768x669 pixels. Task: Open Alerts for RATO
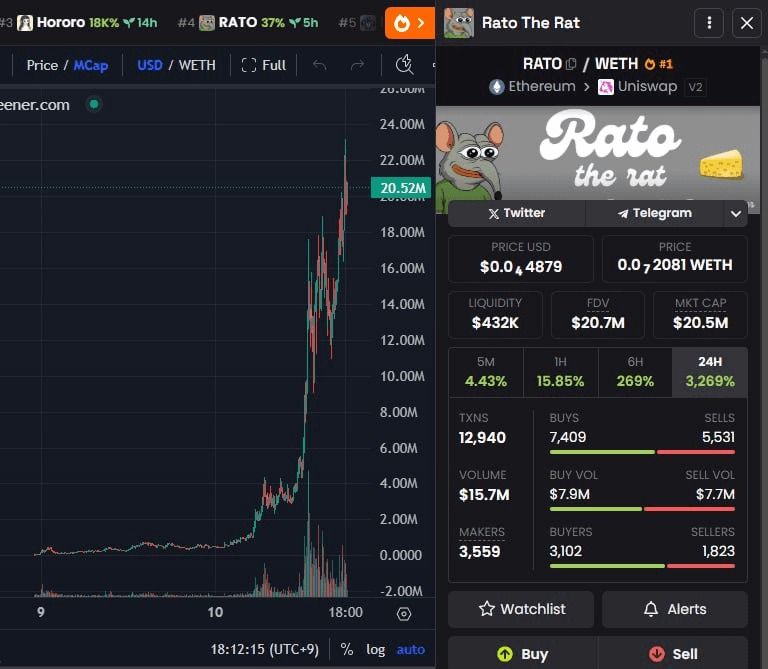[x=674, y=609]
